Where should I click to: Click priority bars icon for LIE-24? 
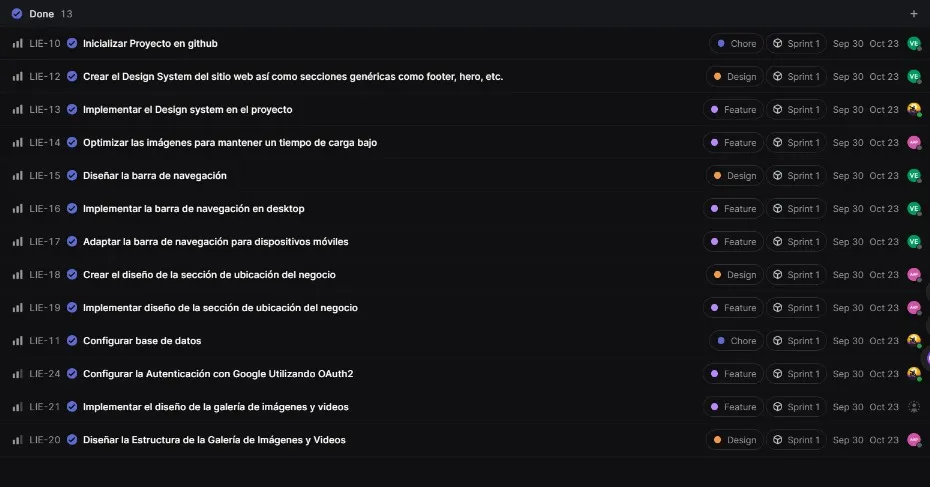click(17, 374)
